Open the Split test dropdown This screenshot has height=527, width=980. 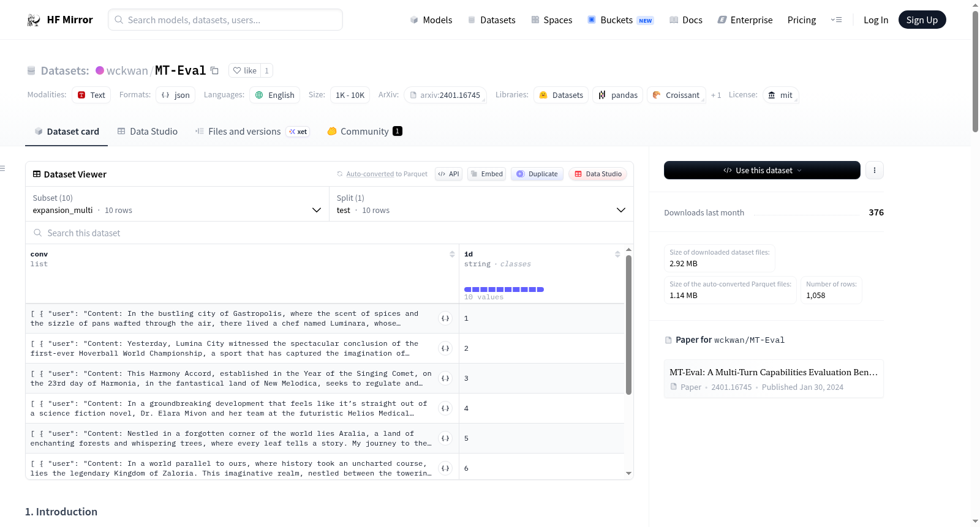pyautogui.click(x=481, y=204)
